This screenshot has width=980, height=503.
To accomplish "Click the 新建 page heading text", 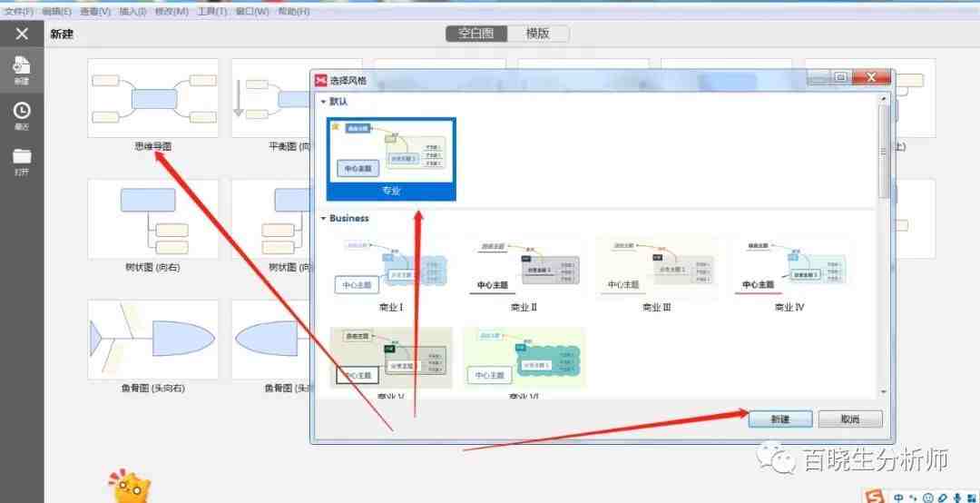I will [x=62, y=35].
